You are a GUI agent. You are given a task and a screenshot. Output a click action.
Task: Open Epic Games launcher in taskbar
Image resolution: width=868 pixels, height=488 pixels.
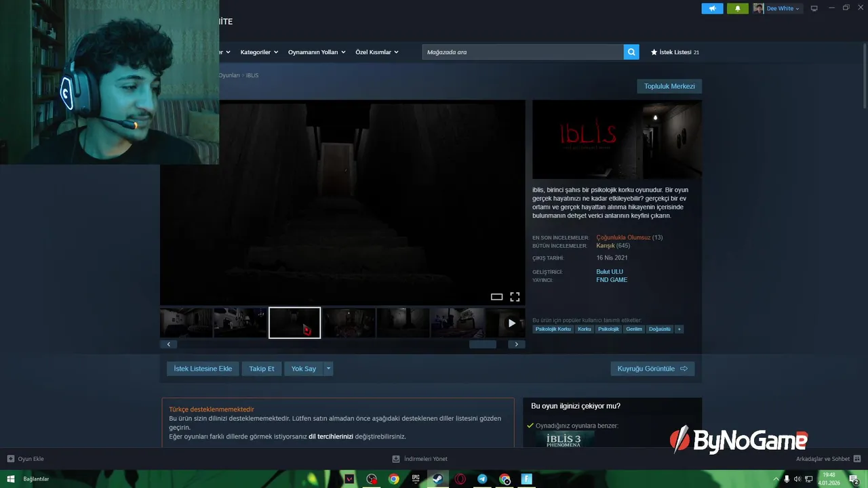[416, 479]
